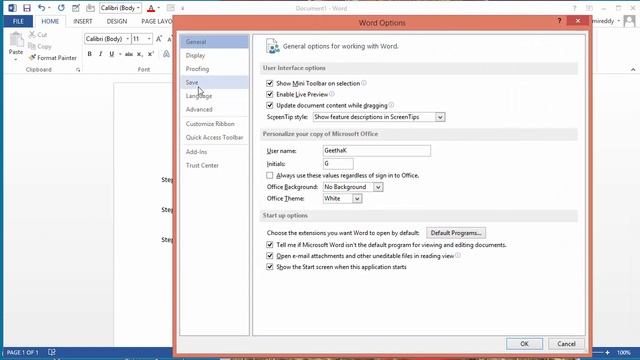
Task: Click the Cancel button
Action: pyautogui.click(x=566, y=344)
